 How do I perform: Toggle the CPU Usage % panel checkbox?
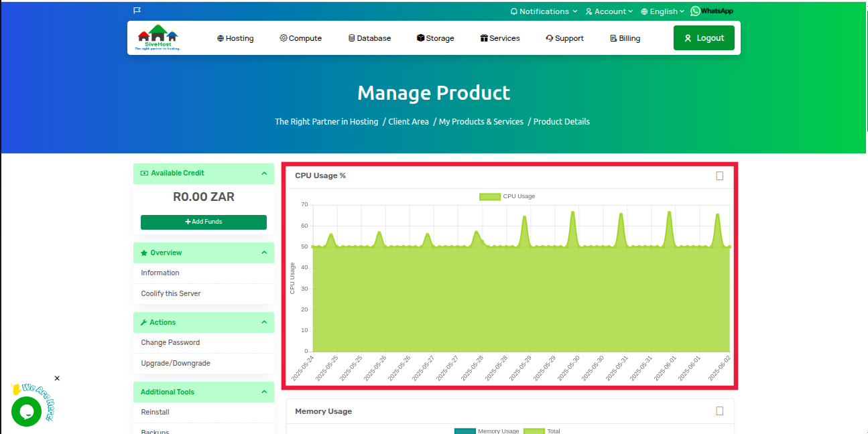click(720, 175)
